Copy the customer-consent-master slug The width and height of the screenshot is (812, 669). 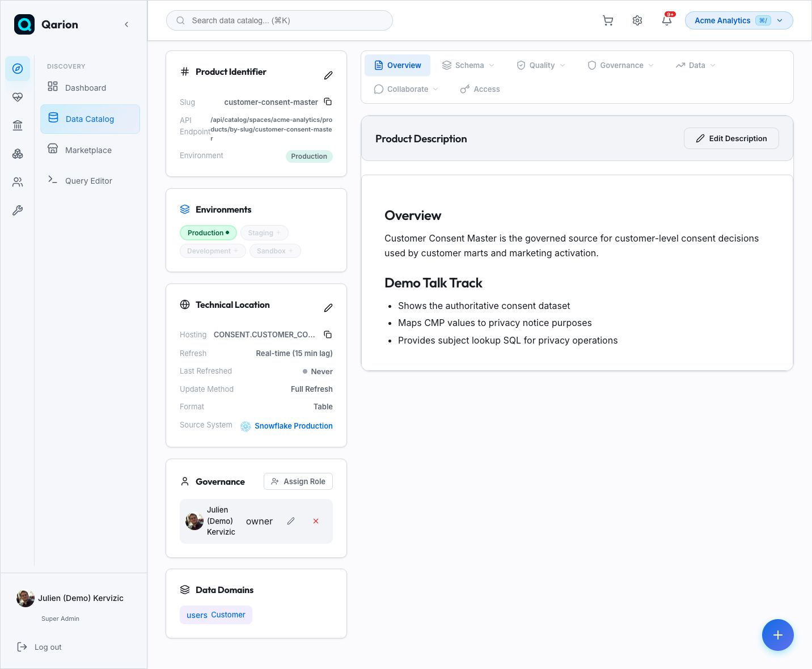tap(328, 101)
